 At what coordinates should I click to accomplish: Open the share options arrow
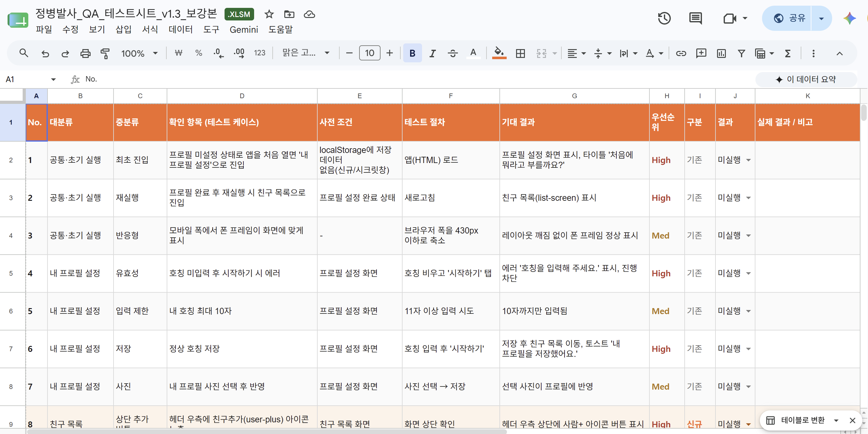[821, 18]
